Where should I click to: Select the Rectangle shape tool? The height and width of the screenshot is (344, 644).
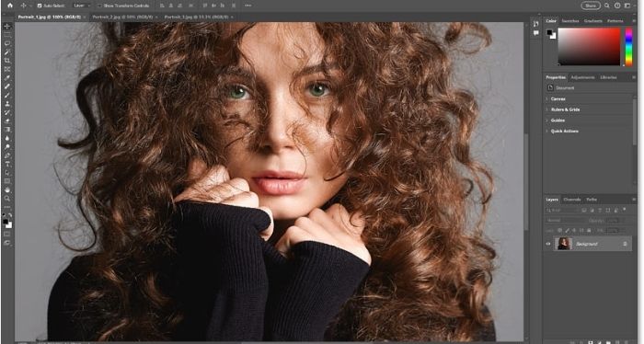7,181
